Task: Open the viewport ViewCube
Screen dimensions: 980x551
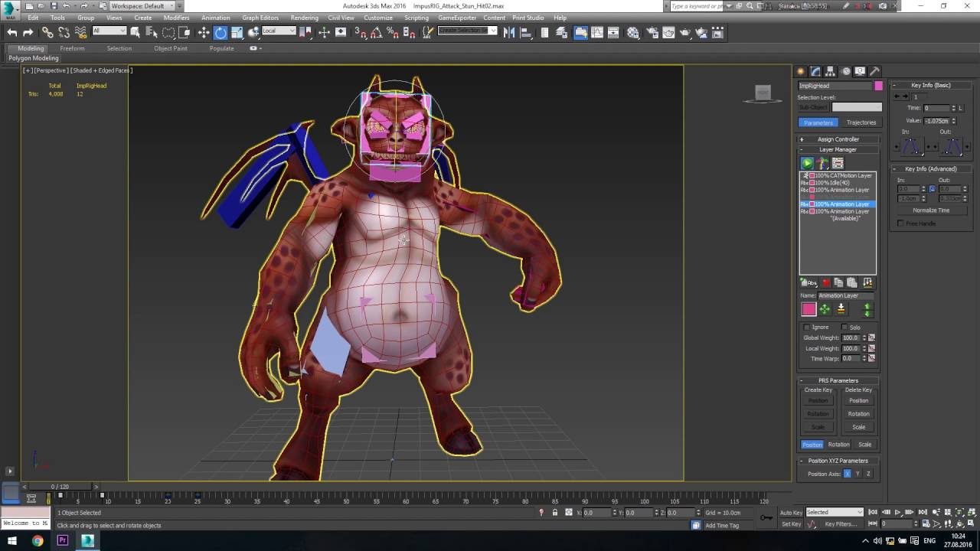Action: tap(763, 93)
